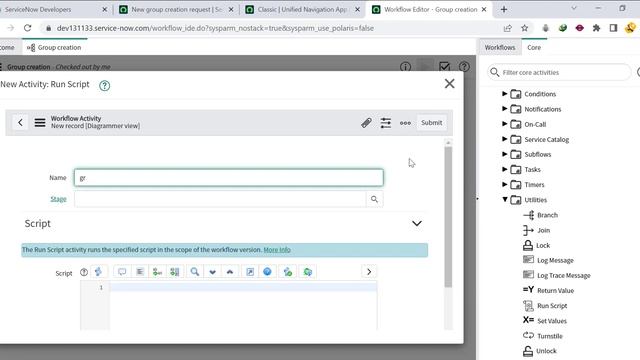Open the more options ellipsis icon
This screenshot has width=640, height=360.
405,123
